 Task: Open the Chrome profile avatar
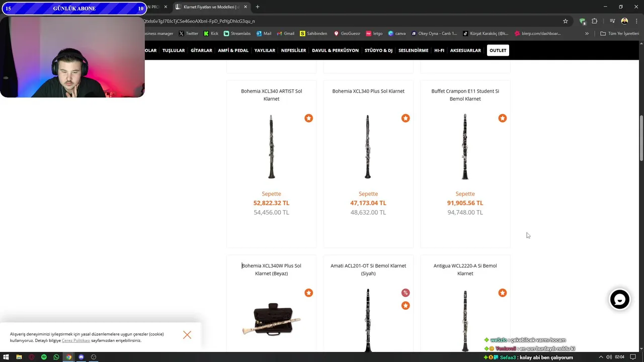624,21
